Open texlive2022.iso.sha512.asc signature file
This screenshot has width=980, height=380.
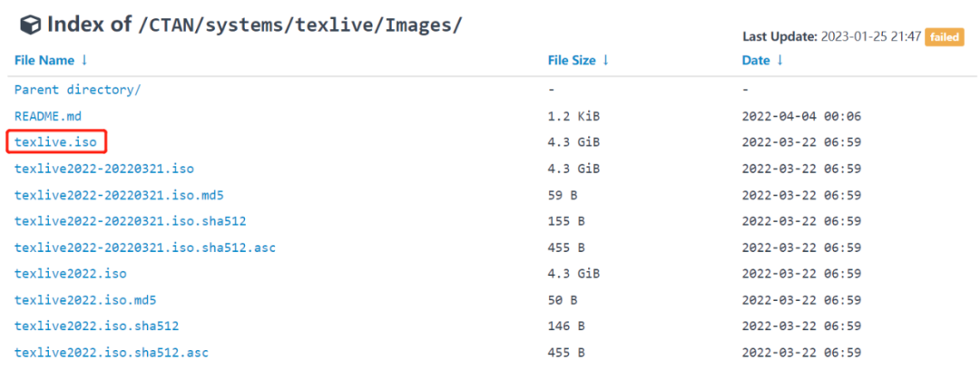(x=112, y=352)
